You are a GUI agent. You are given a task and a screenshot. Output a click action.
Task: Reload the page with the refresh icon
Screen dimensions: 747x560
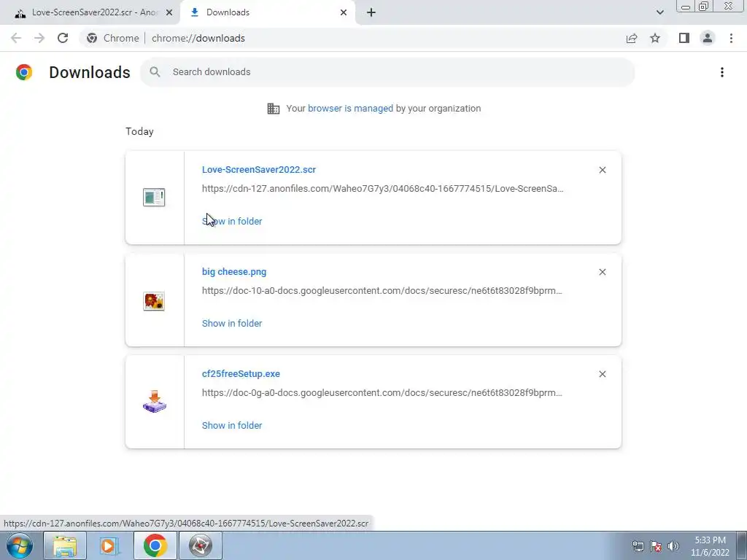click(x=63, y=38)
